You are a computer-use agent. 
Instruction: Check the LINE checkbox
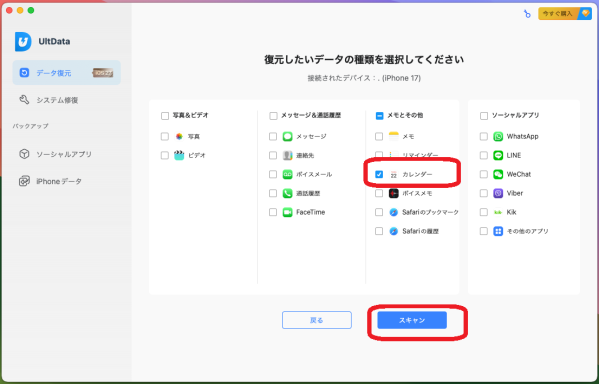(x=484, y=155)
